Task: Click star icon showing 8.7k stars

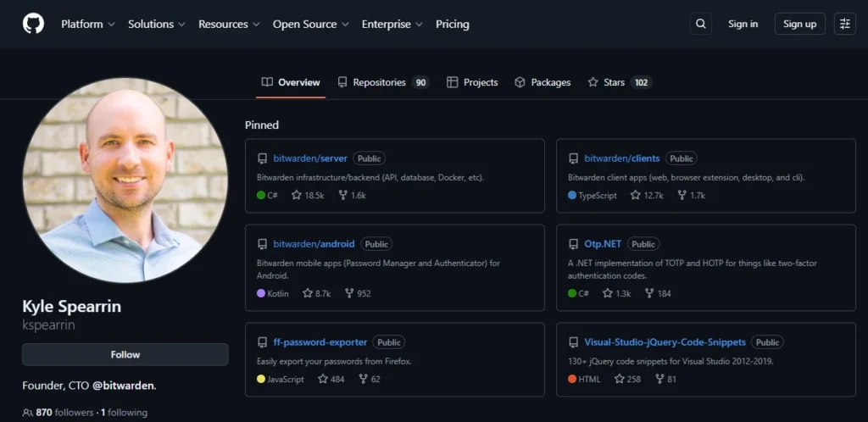Action: coord(308,293)
